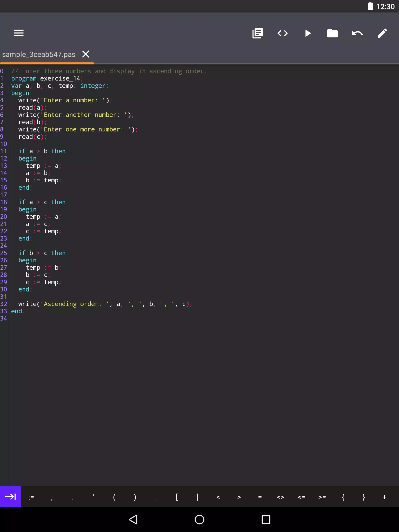399x532 pixels.
Task: Insert a closing curly brace
Action: (364, 497)
